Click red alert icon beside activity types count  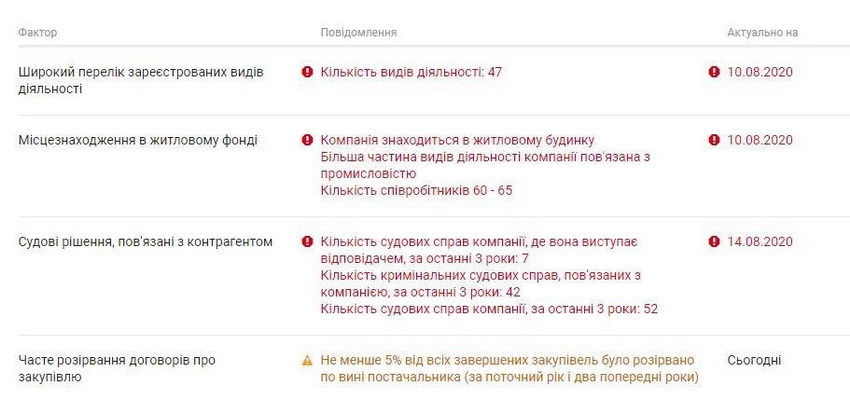(x=308, y=72)
